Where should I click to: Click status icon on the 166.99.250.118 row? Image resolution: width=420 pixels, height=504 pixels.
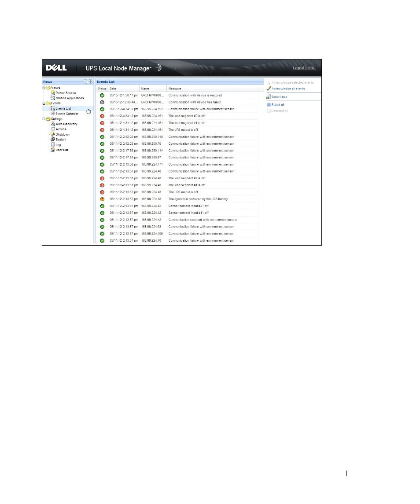coord(102,137)
